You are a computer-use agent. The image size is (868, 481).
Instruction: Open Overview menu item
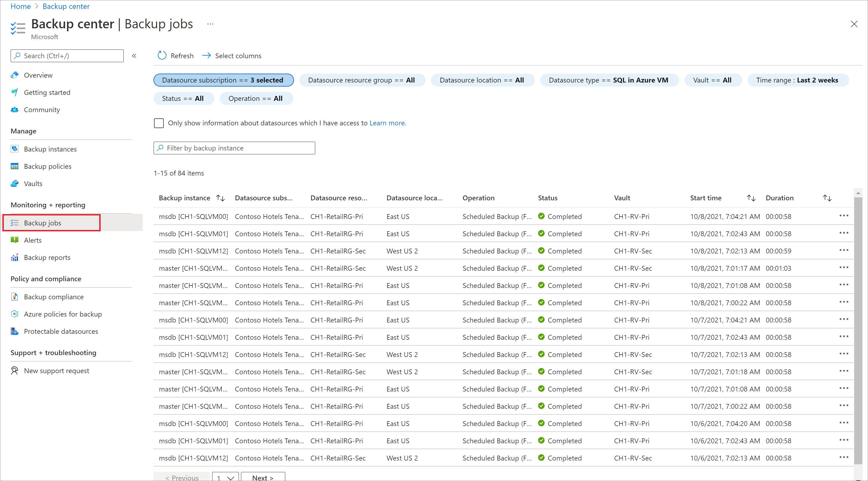pyautogui.click(x=38, y=75)
